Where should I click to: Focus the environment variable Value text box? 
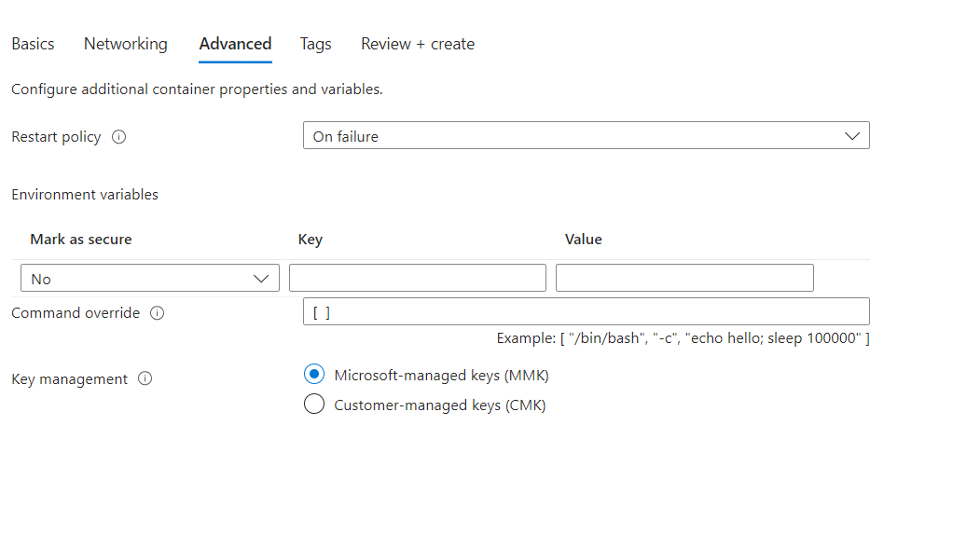pyautogui.click(x=684, y=278)
